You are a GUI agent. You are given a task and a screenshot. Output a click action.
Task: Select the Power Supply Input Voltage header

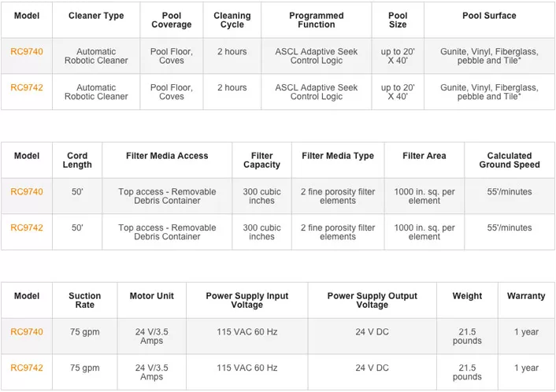[x=247, y=300]
